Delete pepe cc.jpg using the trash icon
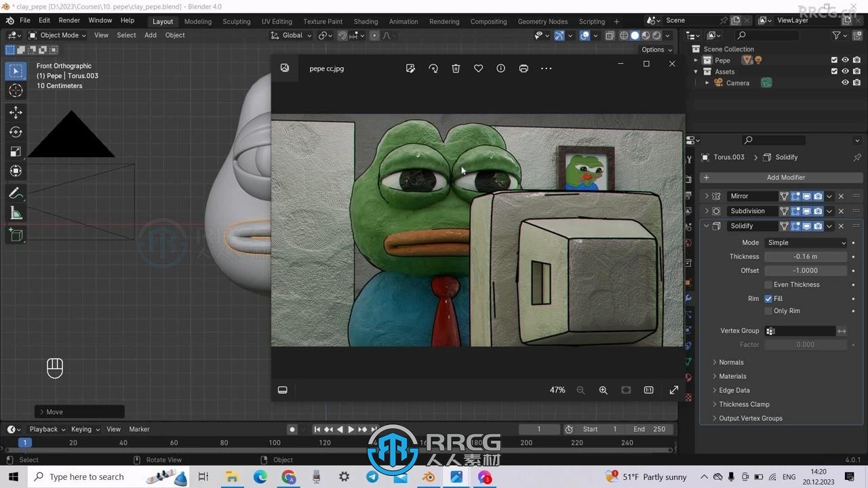The width and height of the screenshot is (868, 488). pyautogui.click(x=456, y=68)
